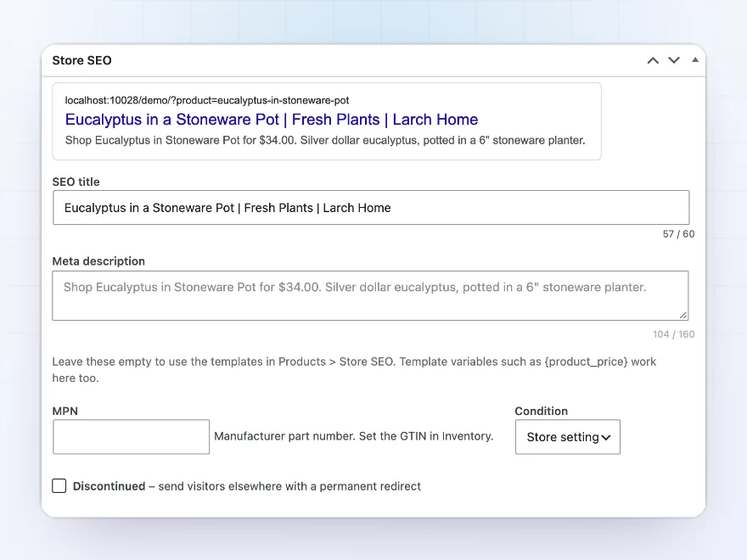Click into the Meta description textarea
Viewport: 747px width, 560px height.
pyautogui.click(x=370, y=296)
